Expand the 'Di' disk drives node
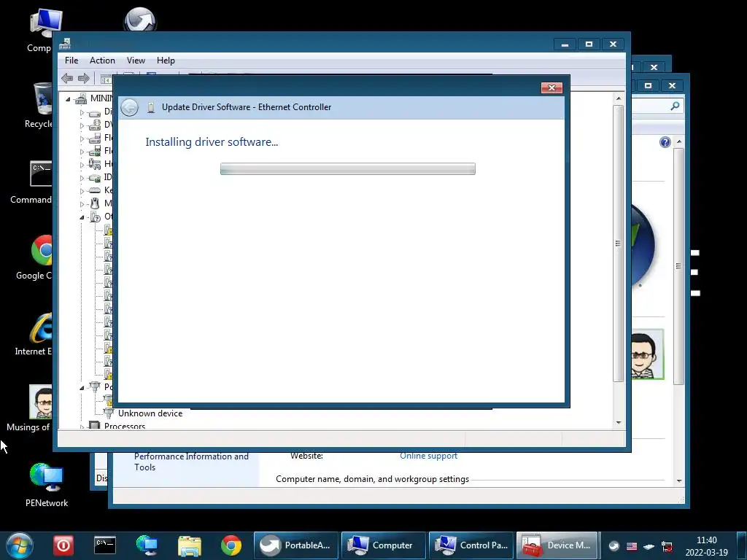This screenshot has height=560, width=747. pyautogui.click(x=82, y=113)
